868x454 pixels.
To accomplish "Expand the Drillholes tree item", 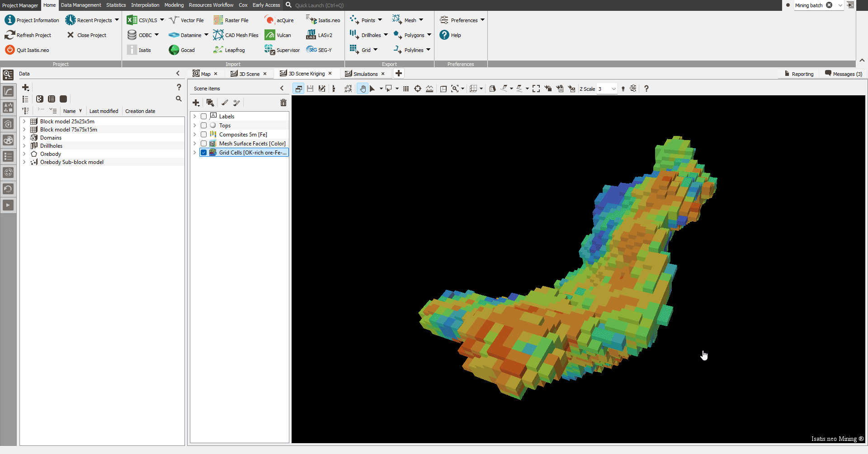I will [x=24, y=145].
